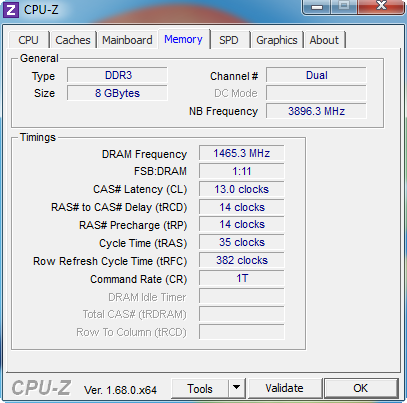Select the Mainboard tab

tap(127, 40)
